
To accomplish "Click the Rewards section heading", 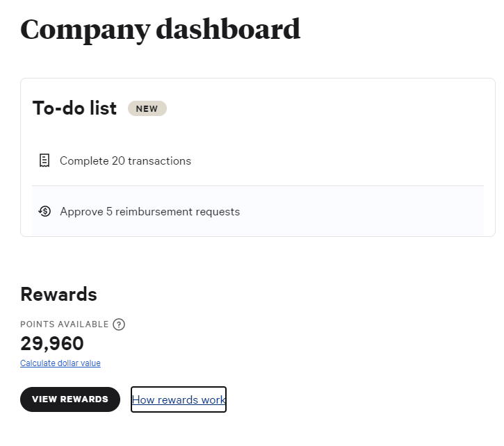I will (x=58, y=295).
